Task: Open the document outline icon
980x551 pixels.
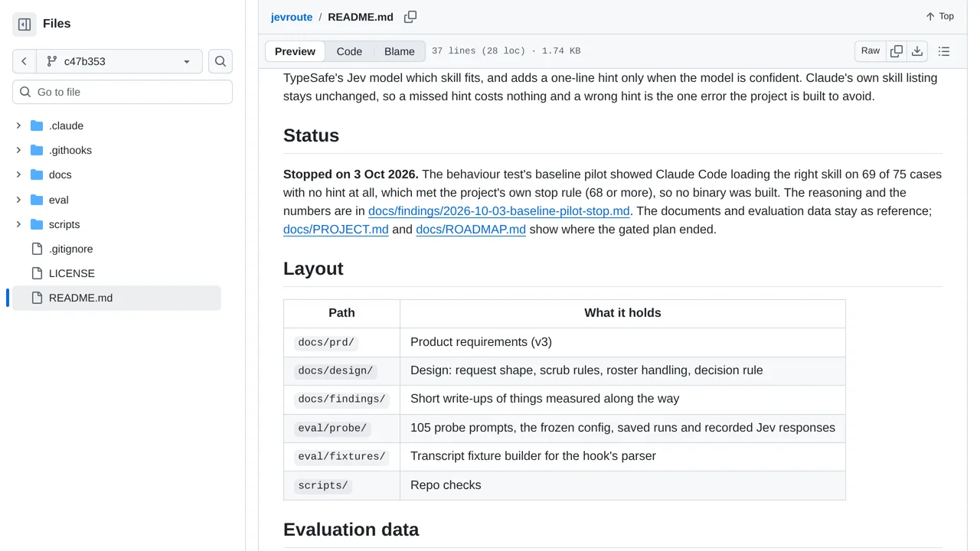Action: point(944,51)
